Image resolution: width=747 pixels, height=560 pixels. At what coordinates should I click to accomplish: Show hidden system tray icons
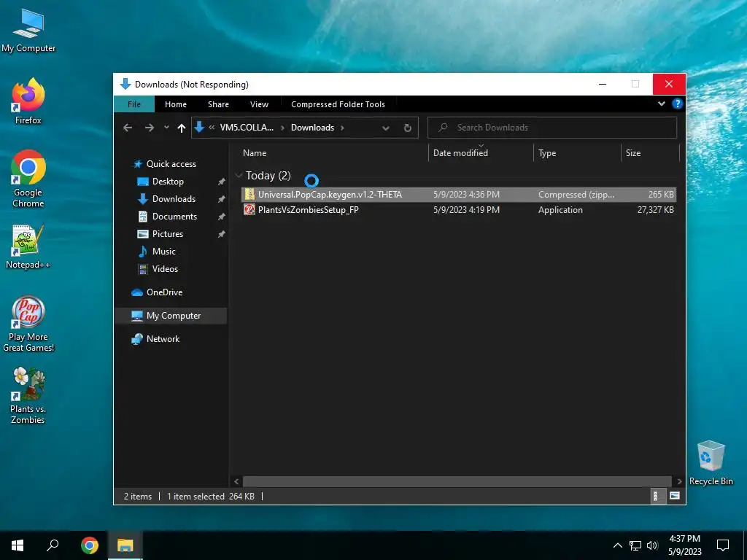pyautogui.click(x=617, y=545)
